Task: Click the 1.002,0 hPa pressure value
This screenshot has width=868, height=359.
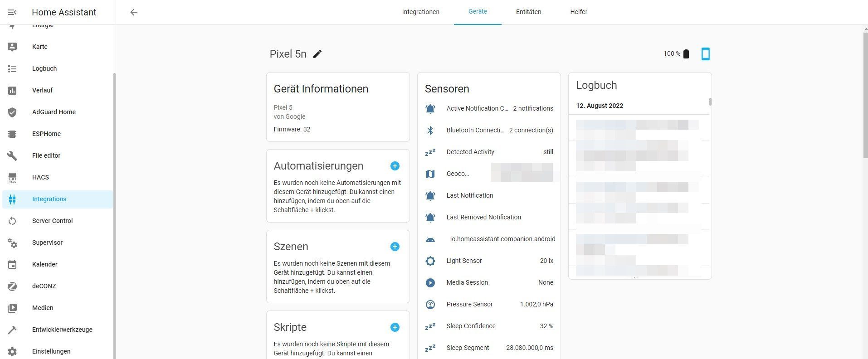Action: click(536, 304)
